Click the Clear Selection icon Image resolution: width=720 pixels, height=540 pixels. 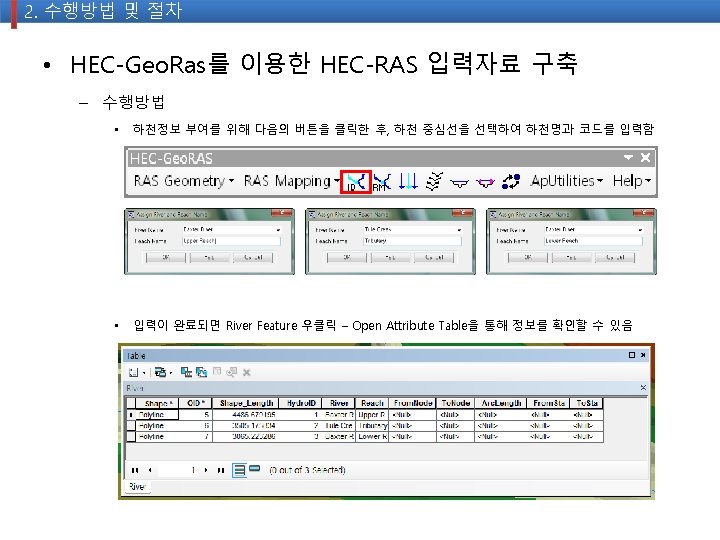(217, 372)
